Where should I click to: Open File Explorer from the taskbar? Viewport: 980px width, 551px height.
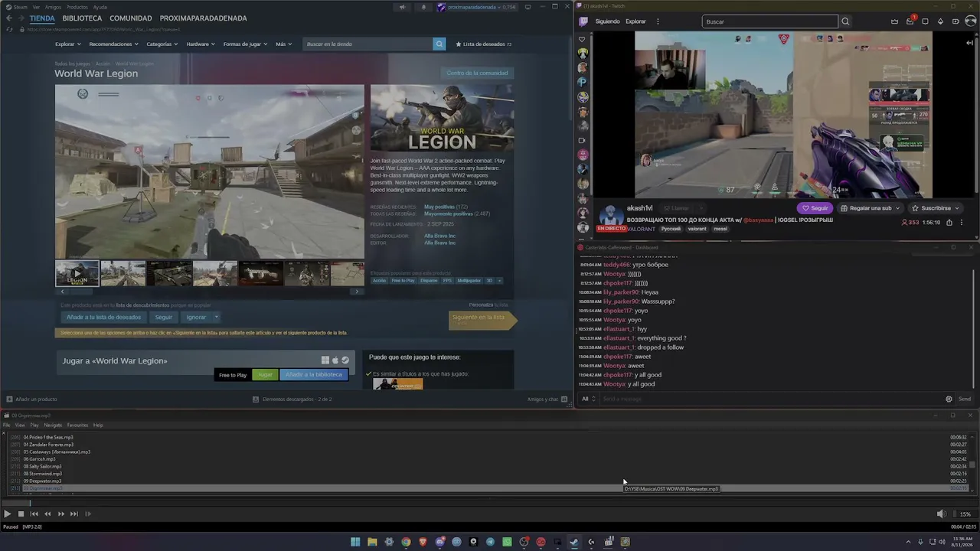(372, 542)
